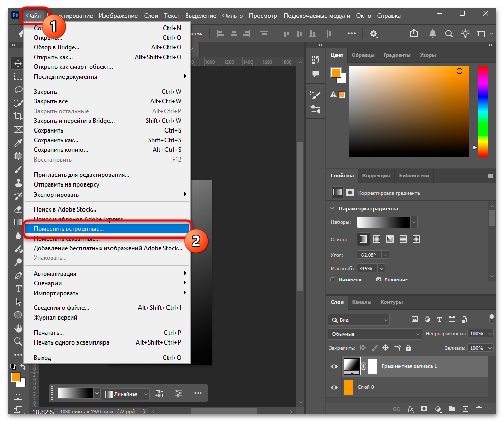Screen dimensions: 504x422
Task: Toggle lock transparent pixels icon
Action: click(363, 348)
